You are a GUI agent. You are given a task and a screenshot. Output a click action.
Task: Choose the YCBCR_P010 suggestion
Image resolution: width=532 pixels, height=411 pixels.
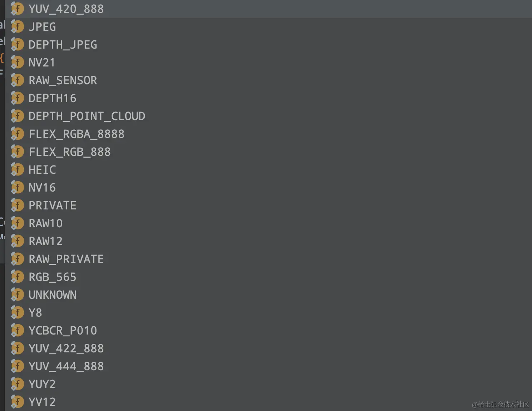coord(63,331)
